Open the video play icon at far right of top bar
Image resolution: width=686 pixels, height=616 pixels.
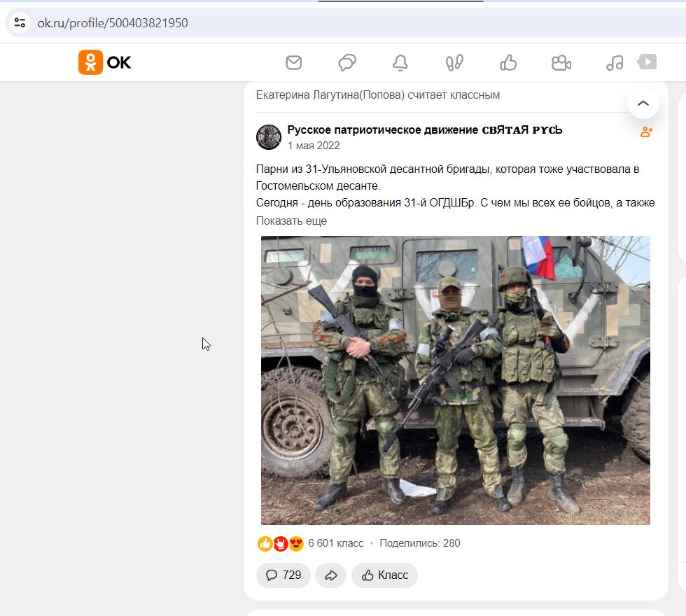point(647,62)
